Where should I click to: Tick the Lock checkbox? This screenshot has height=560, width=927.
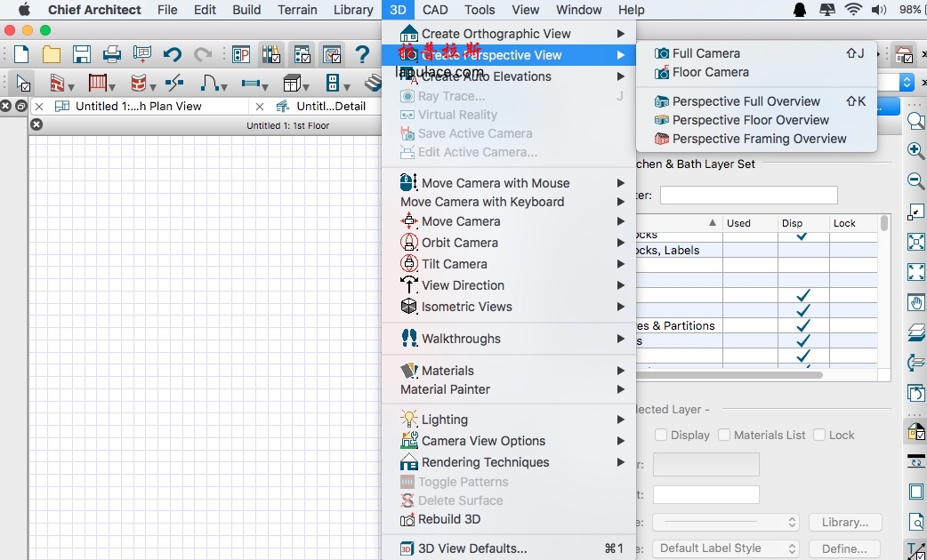click(x=819, y=435)
